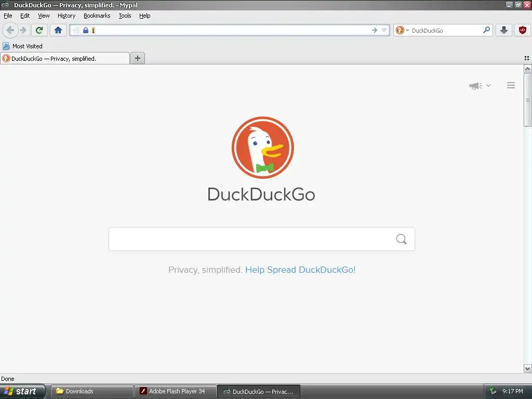Open the Downloads toolbar arrow button
This screenshot has width=532, height=399.
pos(504,30)
